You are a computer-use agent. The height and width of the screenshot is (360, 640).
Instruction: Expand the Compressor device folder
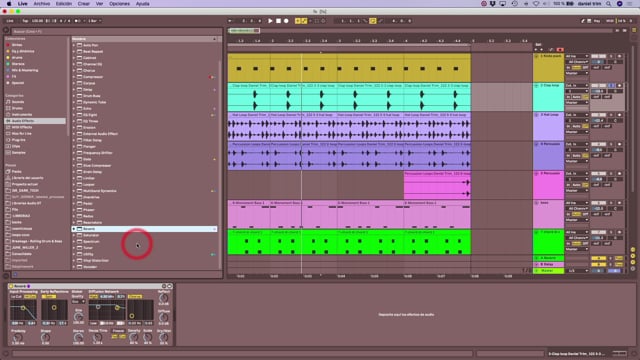pos(74,77)
